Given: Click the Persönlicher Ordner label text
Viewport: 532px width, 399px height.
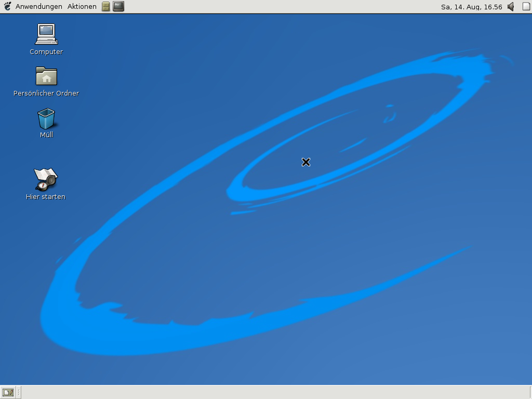Looking at the screenshot, I should 46,94.
